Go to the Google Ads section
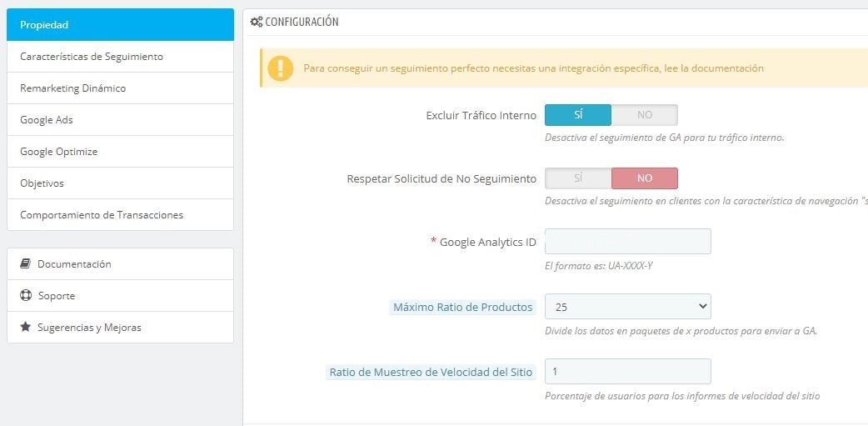 pyautogui.click(x=120, y=120)
